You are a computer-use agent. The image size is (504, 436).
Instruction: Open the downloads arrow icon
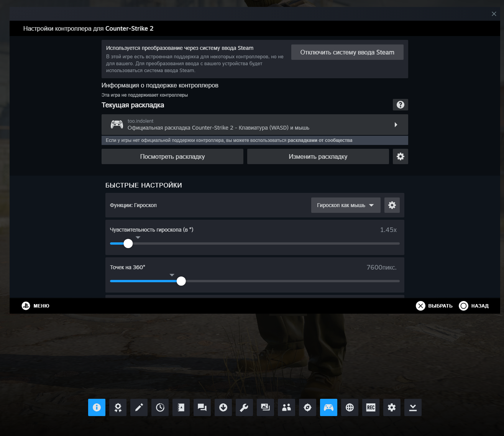coord(223,407)
